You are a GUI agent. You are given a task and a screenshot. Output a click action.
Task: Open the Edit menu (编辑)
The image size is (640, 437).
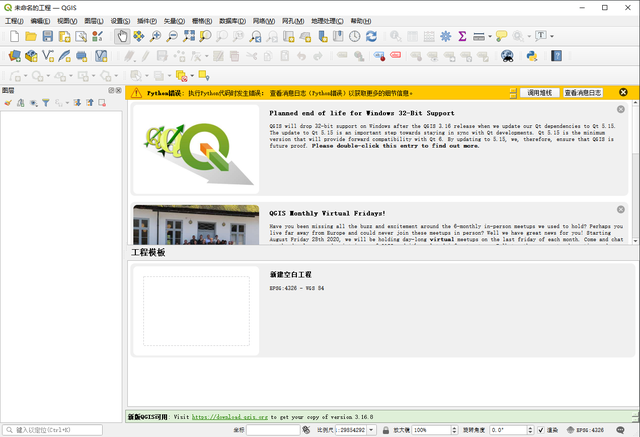40,21
